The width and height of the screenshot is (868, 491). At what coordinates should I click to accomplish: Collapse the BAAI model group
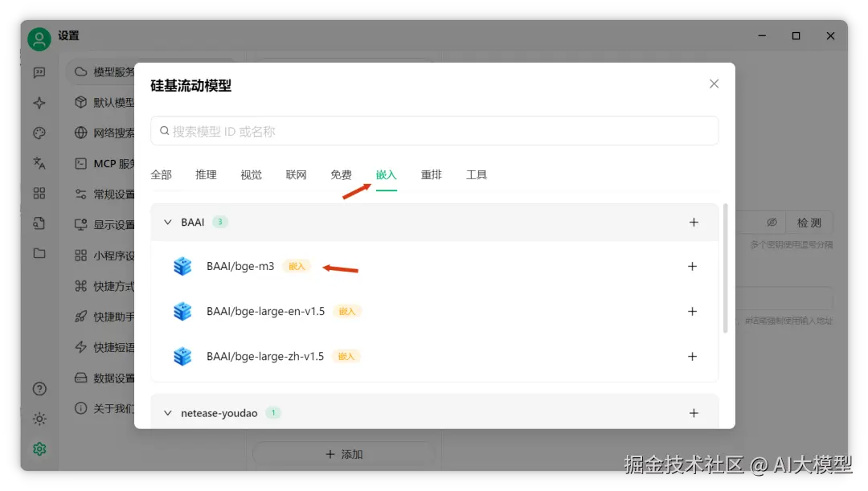click(x=168, y=223)
